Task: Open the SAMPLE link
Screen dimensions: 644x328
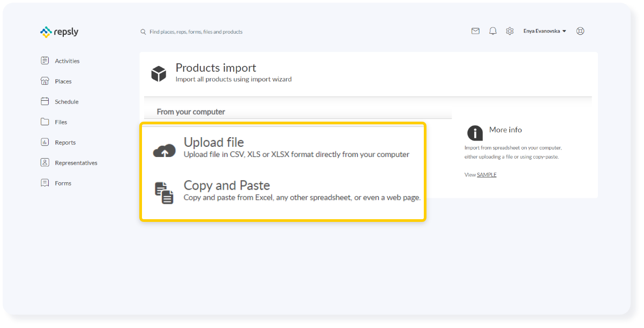Action: pyautogui.click(x=486, y=175)
